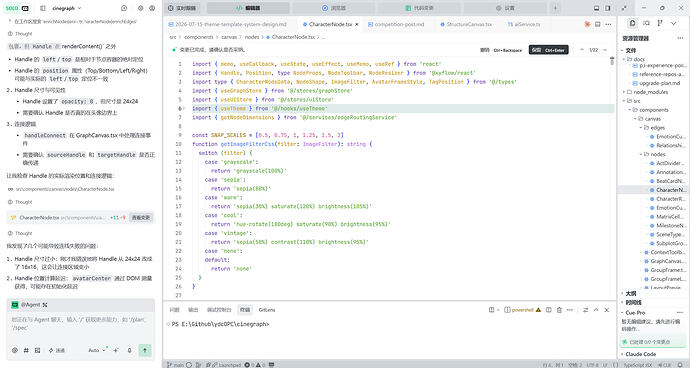Click the microphone voice input icon
This screenshot has height=368, width=690.
(x=129, y=350)
